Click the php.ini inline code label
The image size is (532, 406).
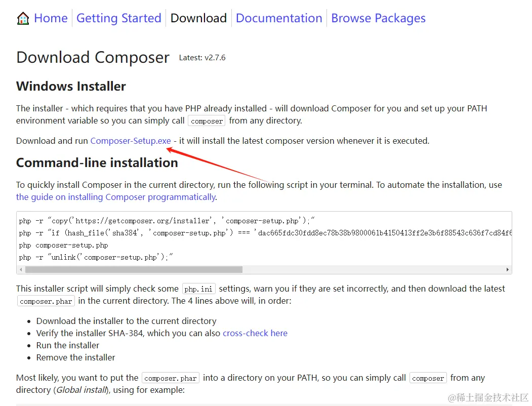(198, 289)
